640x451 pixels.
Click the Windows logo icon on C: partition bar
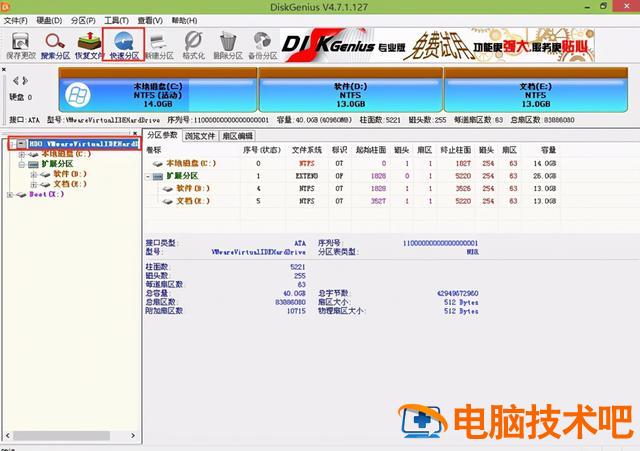pos(78,95)
